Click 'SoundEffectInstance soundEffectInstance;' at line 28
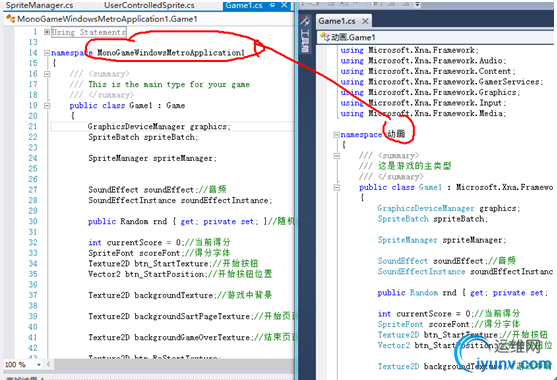Image resolution: width=557 pixels, height=380 pixels. point(180,201)
